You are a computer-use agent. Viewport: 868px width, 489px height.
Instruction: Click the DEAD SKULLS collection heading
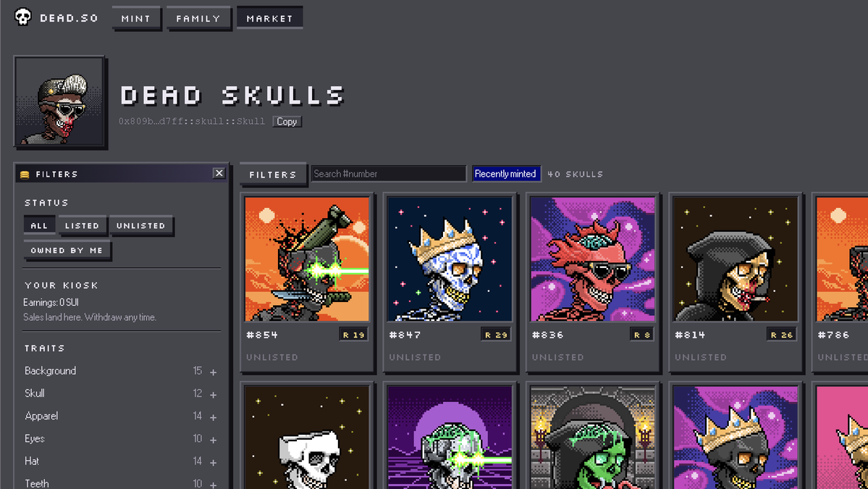(x=232, y=95)
